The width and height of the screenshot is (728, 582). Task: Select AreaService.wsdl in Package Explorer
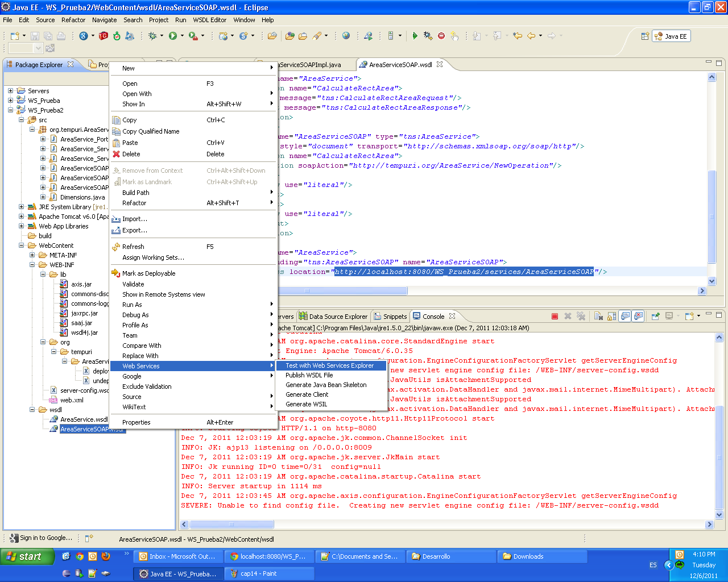(x=84, y=419)
